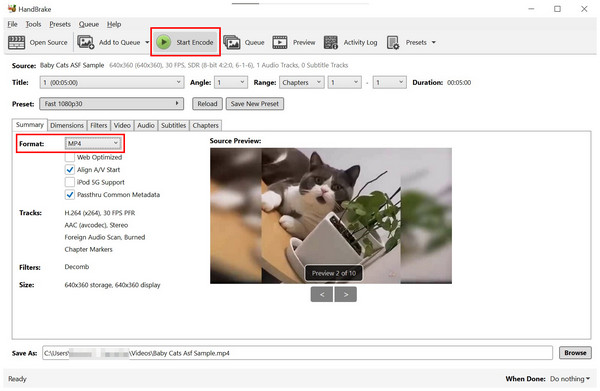Click the 640x360 storage, 640x360 display text
The width and height of the screenshot is (600, 391).
[112, 285]
